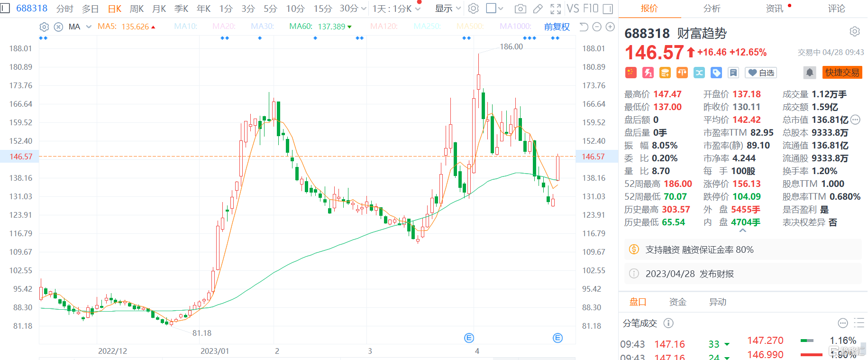Click the blue price tag icon
868x360 pixels.
click(x=716, y=73)
